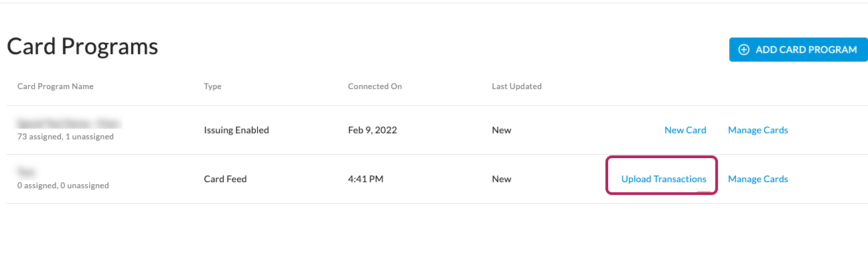Image resolution: width=868 pixels, height=270 pixels.
Task: Select the Card Feed type cell
Action: (x=225, y=179)
